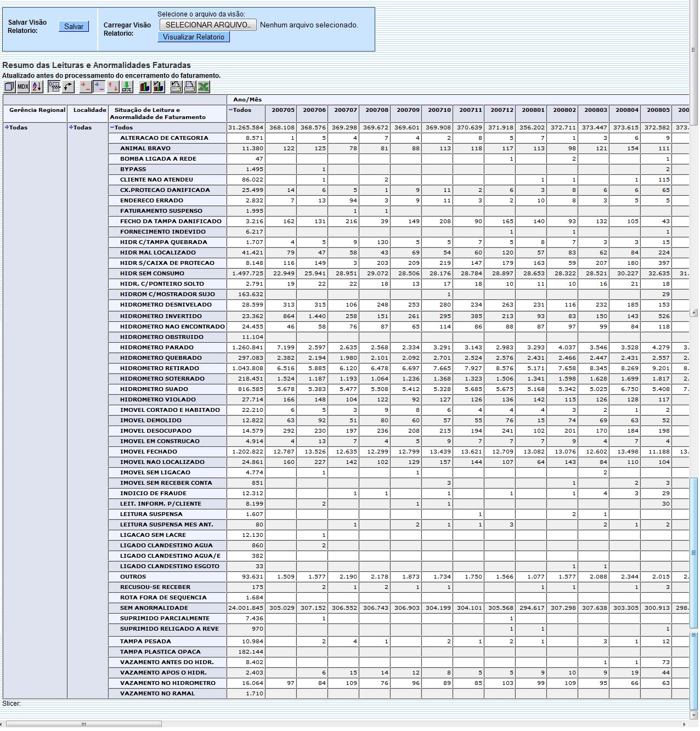Image resolution: width=700 pixels, height=731 pixels.
Task: Click SELECIONAR ARQUIVO to choose a file
Action: pyautogui.click(x=207, y=25)
